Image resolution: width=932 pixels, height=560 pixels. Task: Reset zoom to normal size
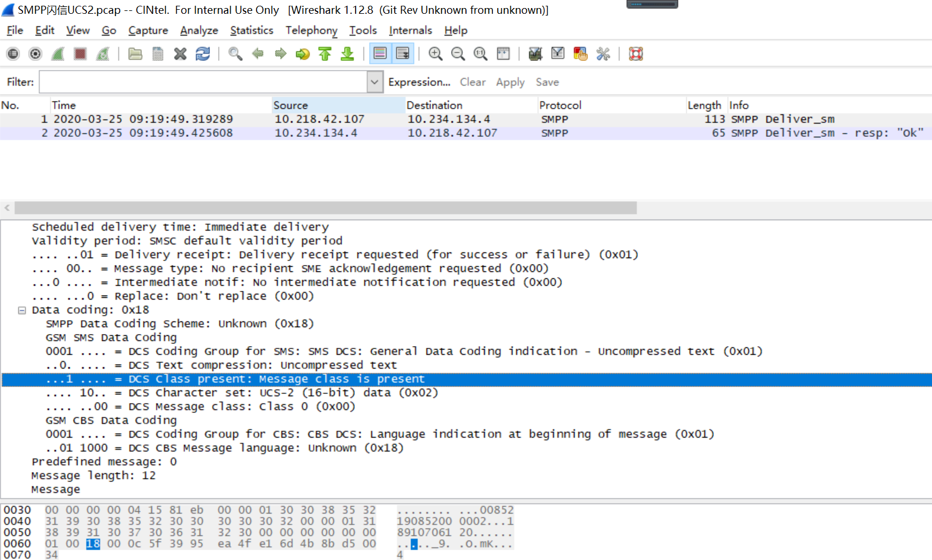480,54
